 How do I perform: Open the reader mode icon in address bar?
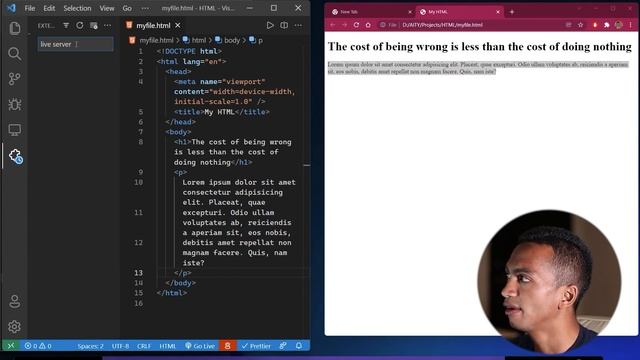(569, 25)
